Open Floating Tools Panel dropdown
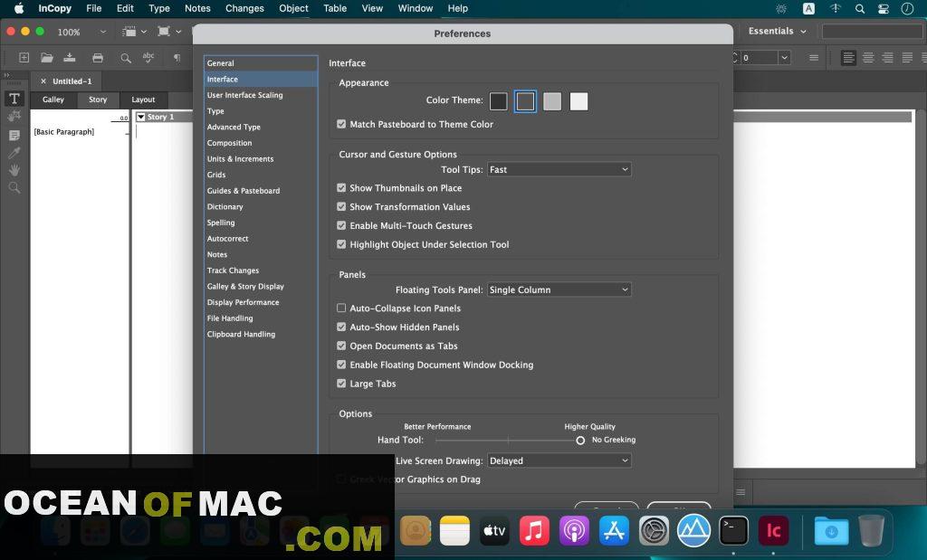927x560 pixels. (559, 290)
